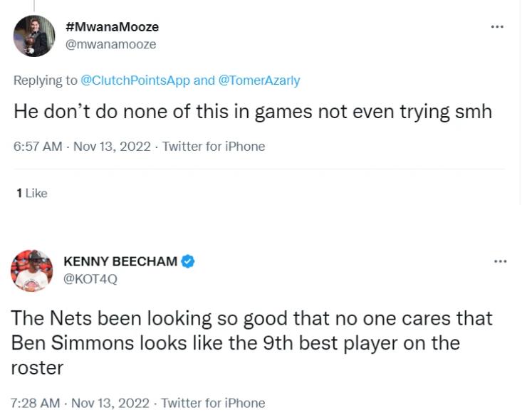The height and width of the screenshot is (420, 522).
Task: Follow the @TomerAzarly mention link
Action: pos(259,80)
